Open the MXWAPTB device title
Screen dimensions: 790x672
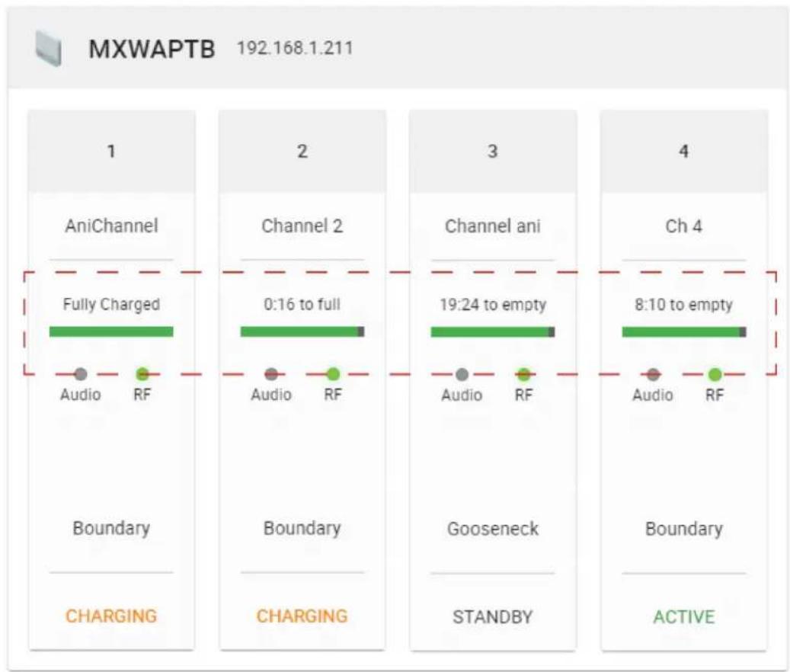pyautogui.click(x=152, y=49)
